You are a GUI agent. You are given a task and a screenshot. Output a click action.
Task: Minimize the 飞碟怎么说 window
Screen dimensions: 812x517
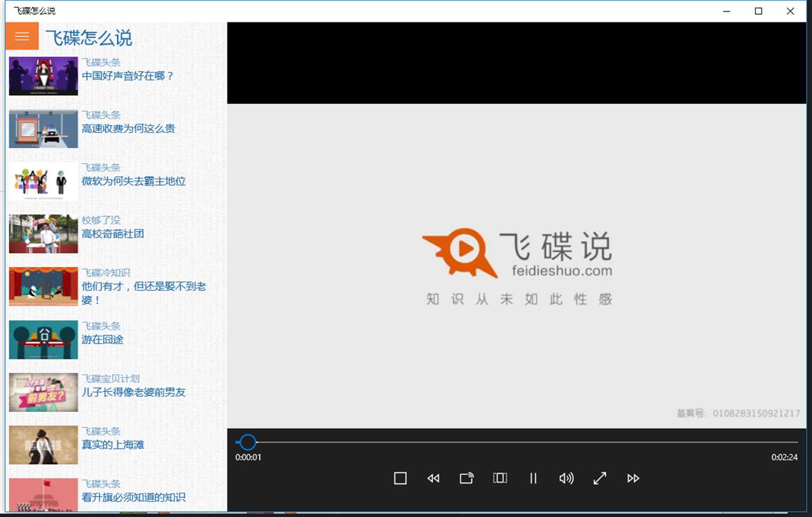coord(727,11)
